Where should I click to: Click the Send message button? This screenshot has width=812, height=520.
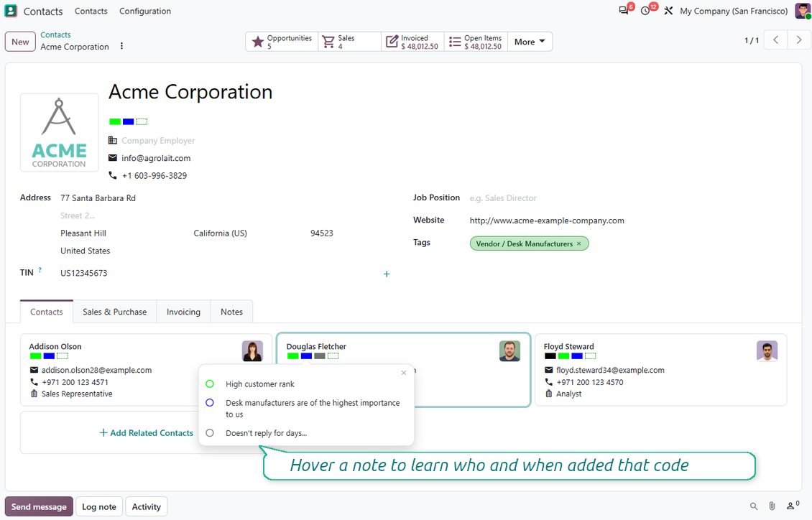point(39,506)
